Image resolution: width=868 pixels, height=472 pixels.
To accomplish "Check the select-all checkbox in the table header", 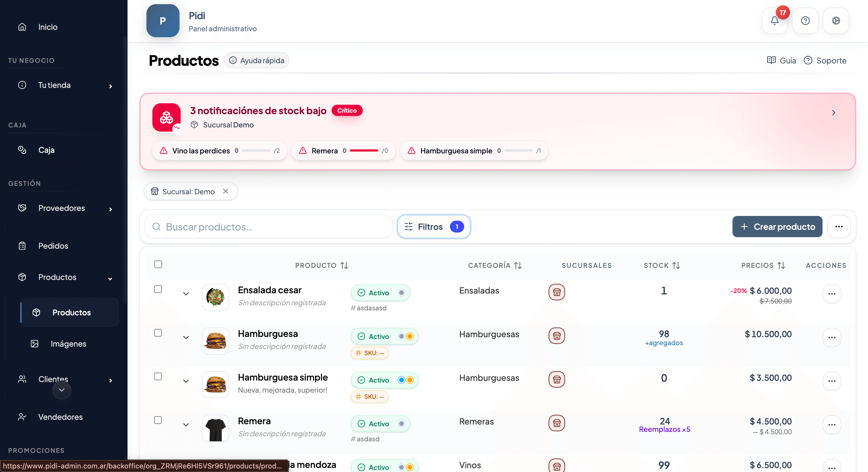I will [x=158, y=265].
